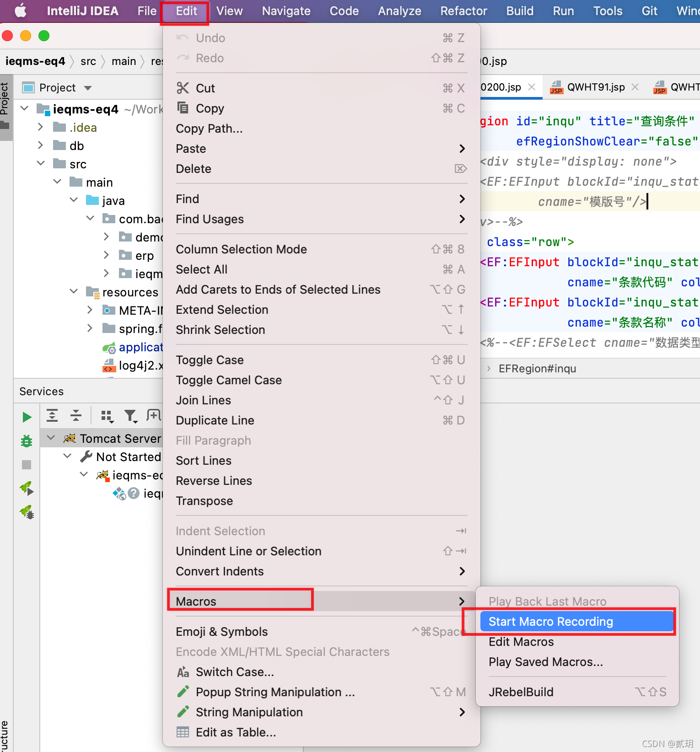Collapse the Not Started node
The height and width of the screenshot is (752, 700).
(x=67, y=457)
